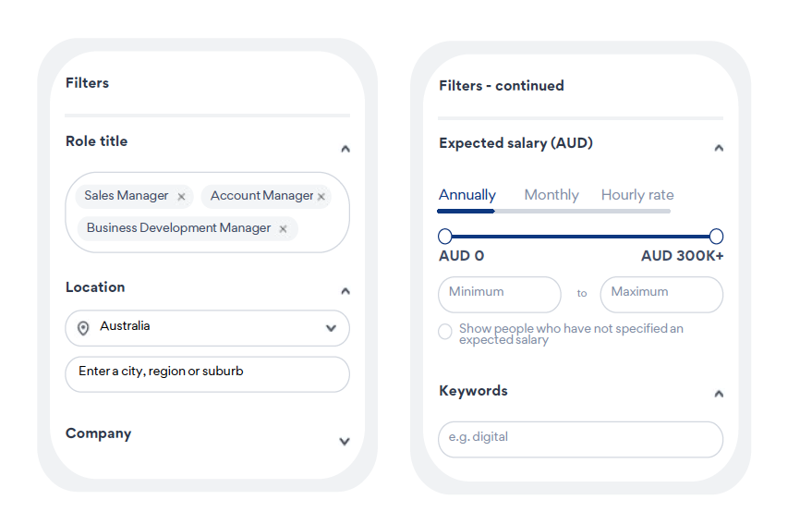
Task: Collapse the Location section
Action: (x=345, y=291)
